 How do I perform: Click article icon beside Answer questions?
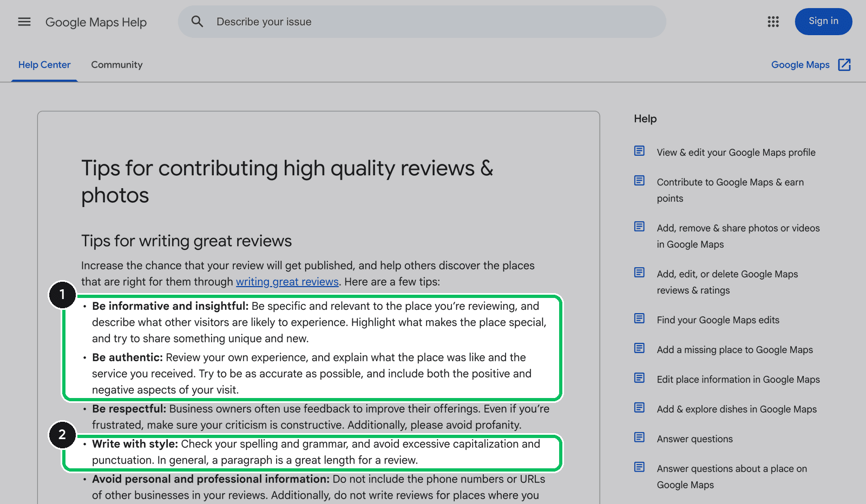[639, 437]
